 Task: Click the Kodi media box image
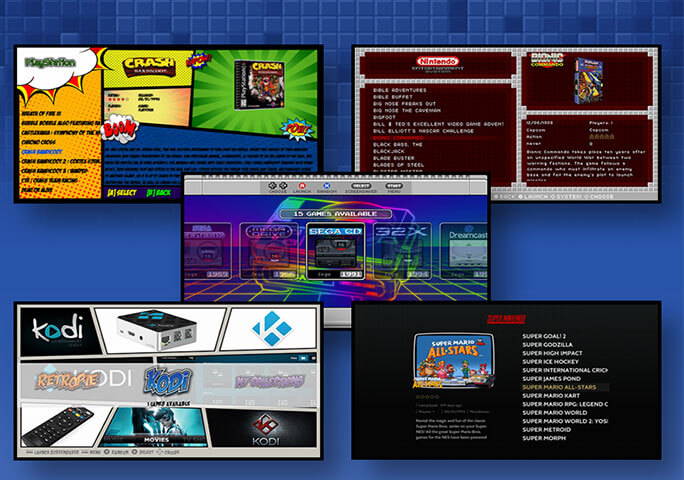157,329
